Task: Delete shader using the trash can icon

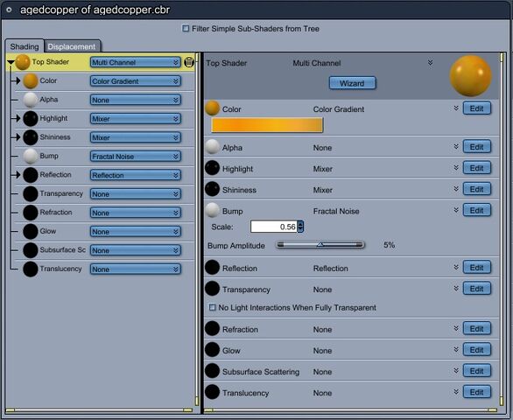Action: coord(189,62)
